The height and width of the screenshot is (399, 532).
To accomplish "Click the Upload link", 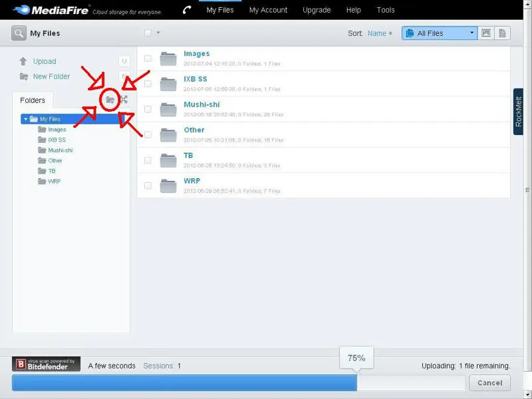I will [45, 61].
